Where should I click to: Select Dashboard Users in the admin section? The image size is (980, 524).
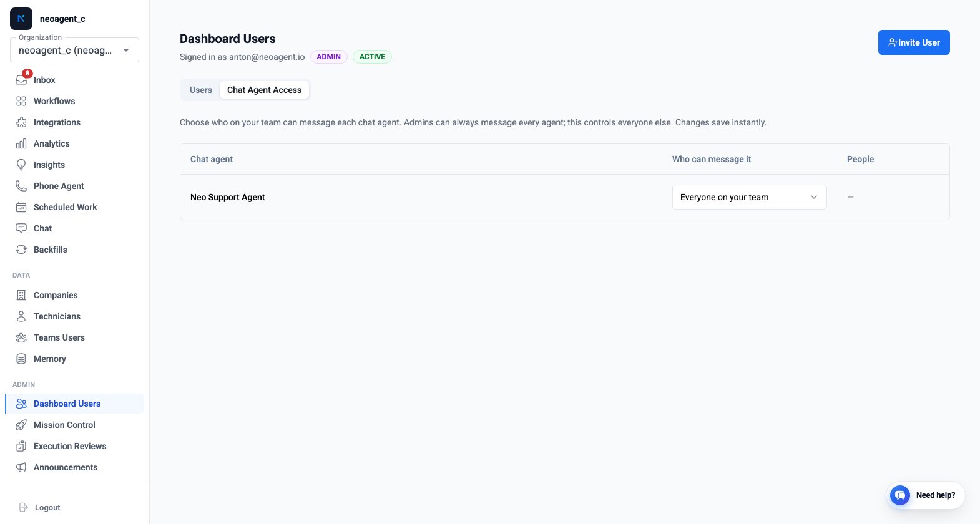tap(74, 404)
